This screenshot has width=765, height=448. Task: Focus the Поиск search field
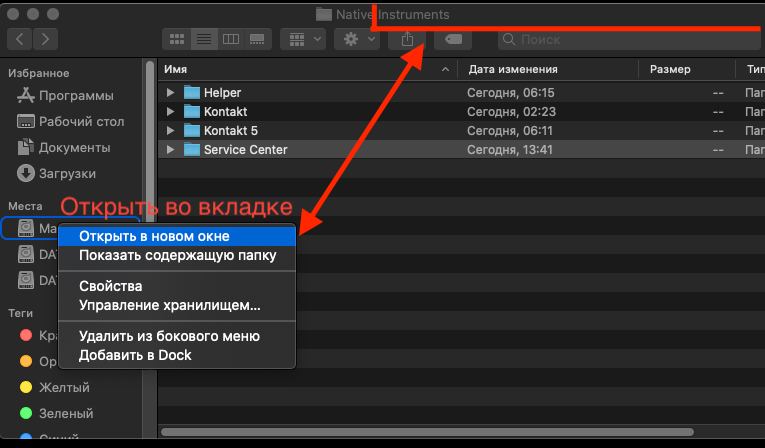click(631, 39)
